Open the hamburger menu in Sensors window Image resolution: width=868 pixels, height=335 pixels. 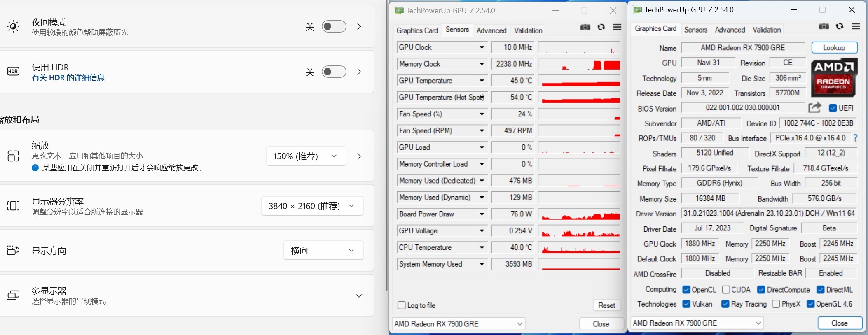pos(617,27)
